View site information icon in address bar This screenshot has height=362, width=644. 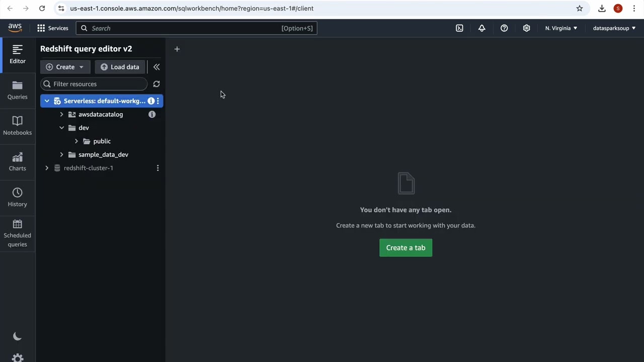pos(61,8)
